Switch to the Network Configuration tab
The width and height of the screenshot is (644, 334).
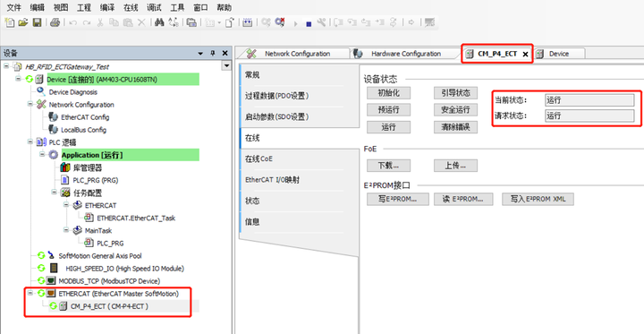pyautogui.click(x=297, y=54)
